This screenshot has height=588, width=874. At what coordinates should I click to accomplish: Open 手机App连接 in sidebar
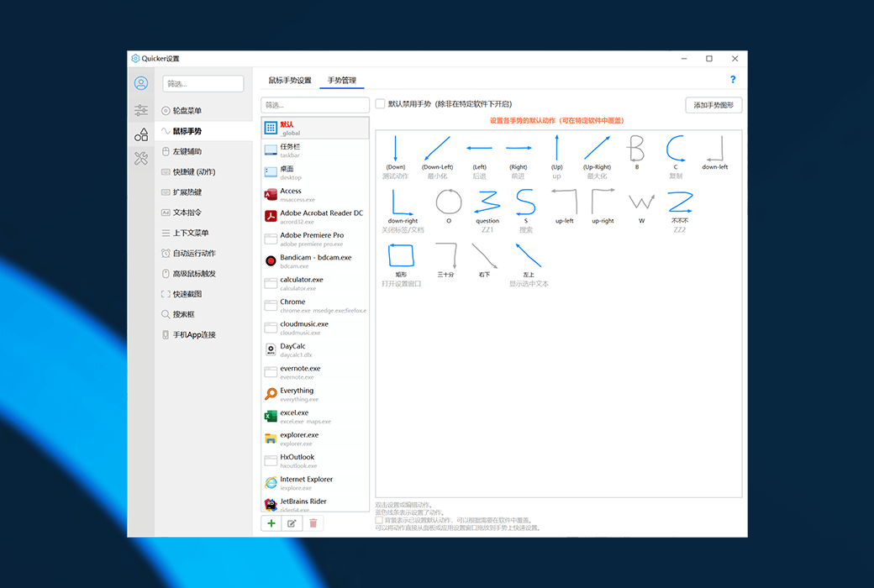[203, 334]
